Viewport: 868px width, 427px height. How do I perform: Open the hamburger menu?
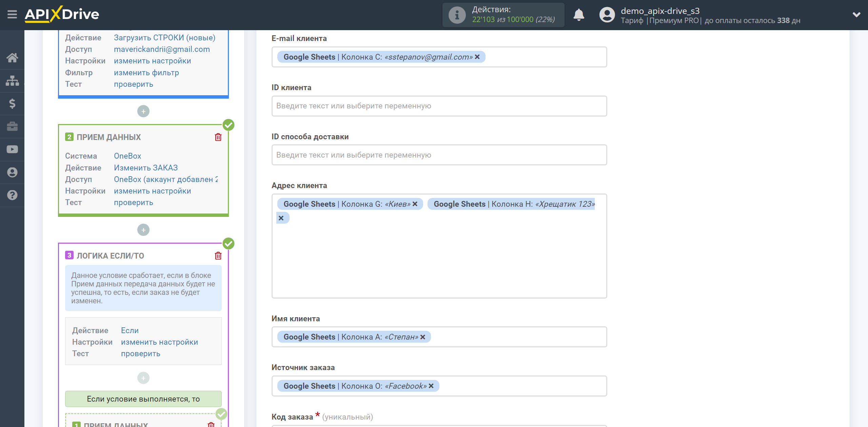pos(12,15)
